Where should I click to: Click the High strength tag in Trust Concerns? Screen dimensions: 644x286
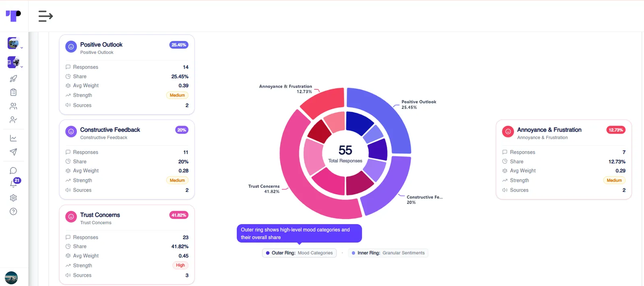coord(180,265)
